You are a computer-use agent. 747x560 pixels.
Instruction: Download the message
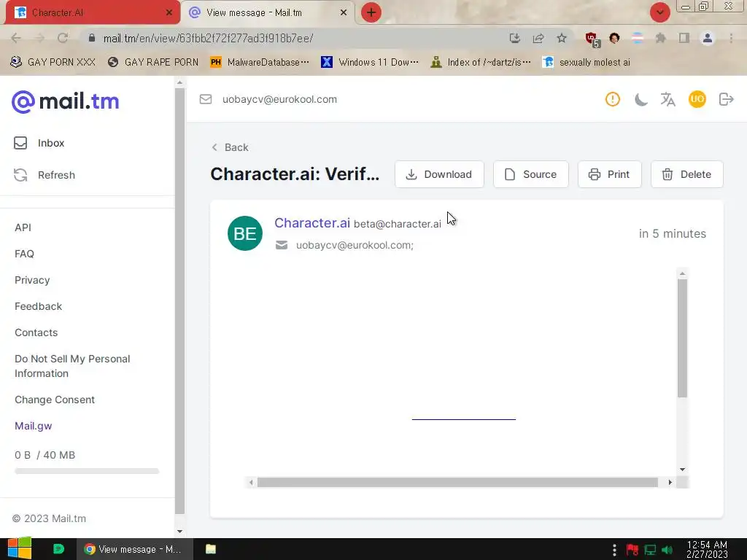point(439,174)
